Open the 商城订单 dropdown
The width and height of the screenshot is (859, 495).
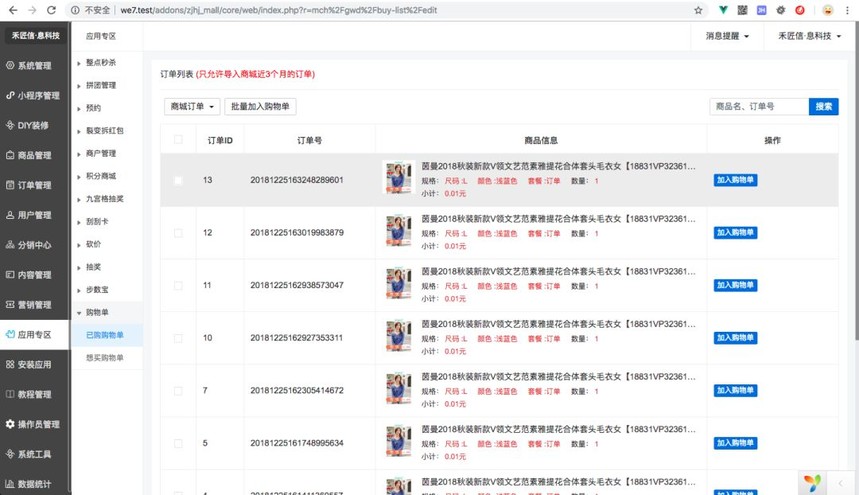(192, 106)
